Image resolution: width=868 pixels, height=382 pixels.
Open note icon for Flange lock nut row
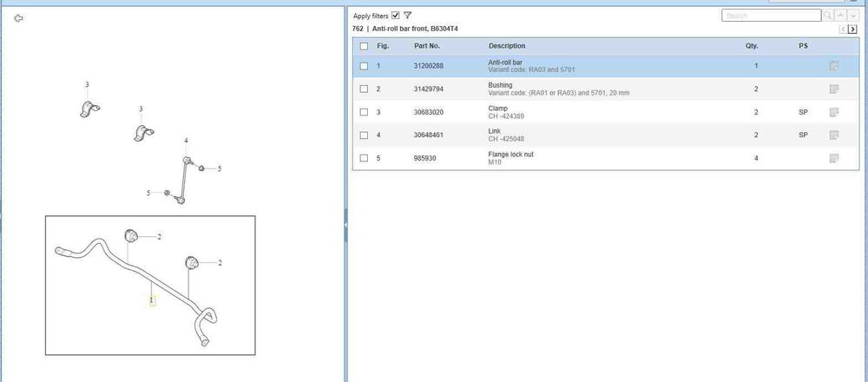[x=833, y=158]
